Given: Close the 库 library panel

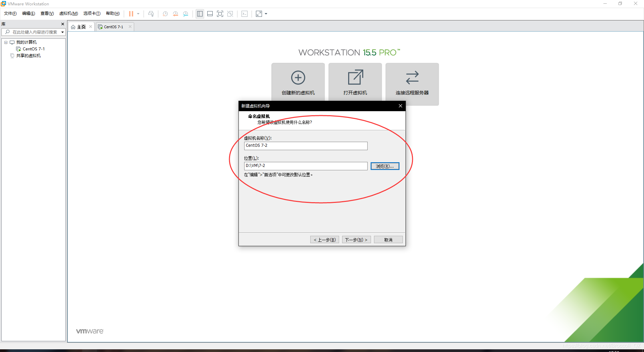Looking at the screenshot, I should coord(62,24).
